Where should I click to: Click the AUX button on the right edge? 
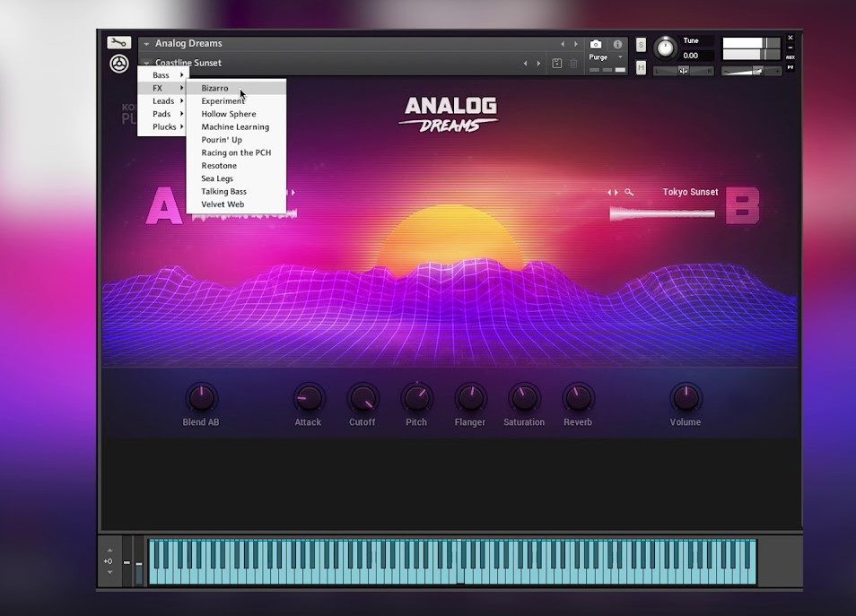pyautogui.click(x=790, y=57)
